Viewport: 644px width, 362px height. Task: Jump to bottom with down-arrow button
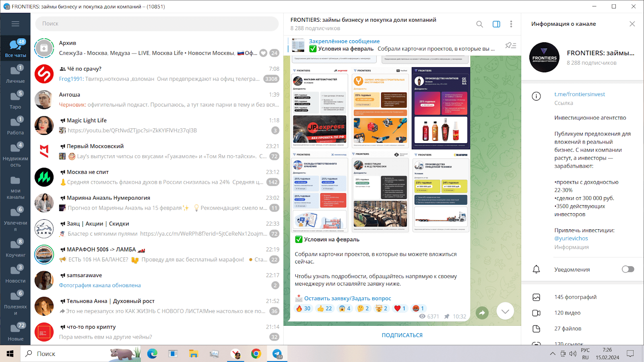(505, 311)
